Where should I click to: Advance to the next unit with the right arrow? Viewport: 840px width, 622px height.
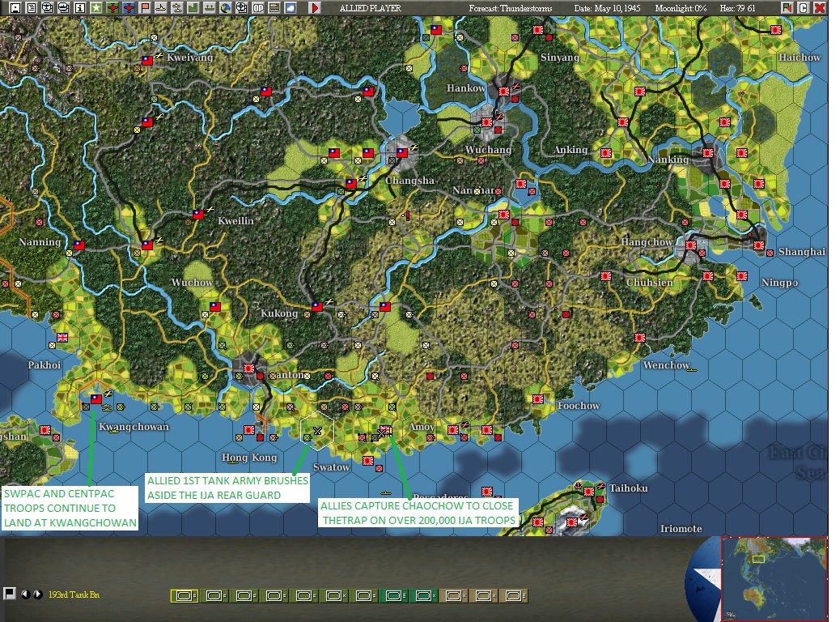pyautogui.click(x=37, y=594)
